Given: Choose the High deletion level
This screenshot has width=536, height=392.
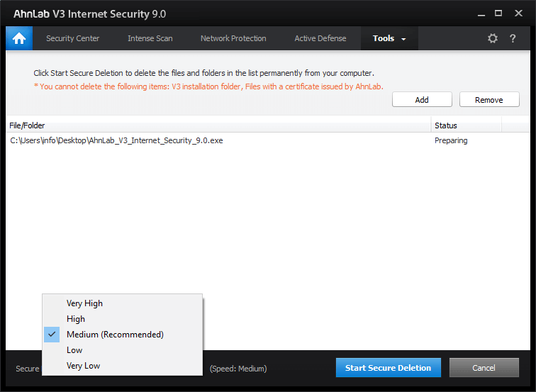Looking at the screenshot, I should pos(76,319).
